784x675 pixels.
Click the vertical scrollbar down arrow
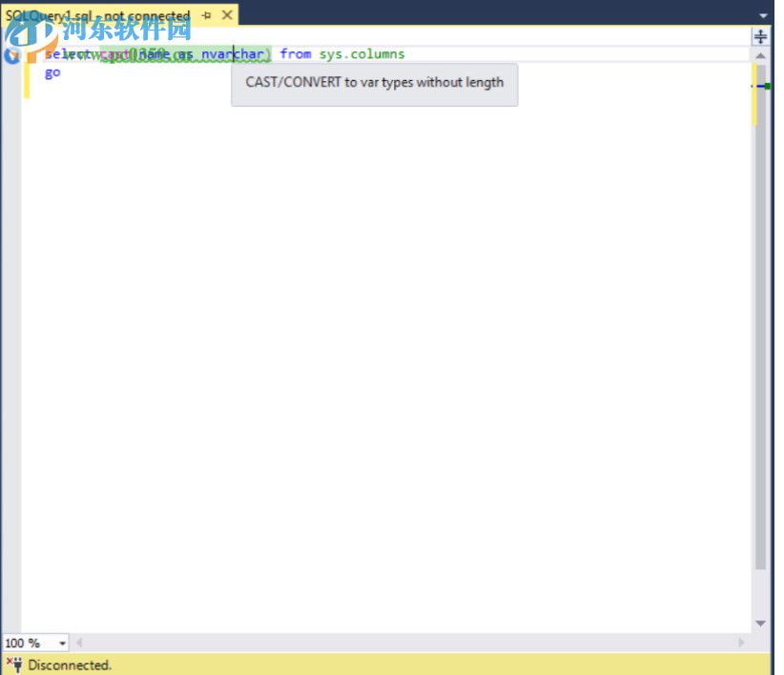760,623
